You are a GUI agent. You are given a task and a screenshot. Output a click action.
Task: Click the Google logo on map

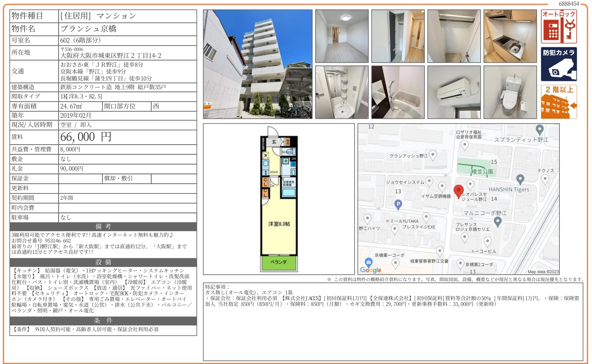point(370,270)
